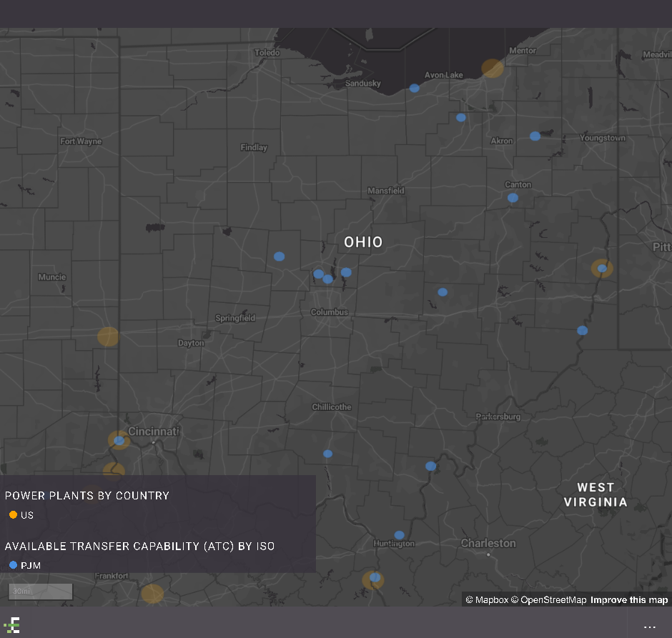Click the map scale bar
The height and width of the screenshot is (638, 672).
pos(41,592)
